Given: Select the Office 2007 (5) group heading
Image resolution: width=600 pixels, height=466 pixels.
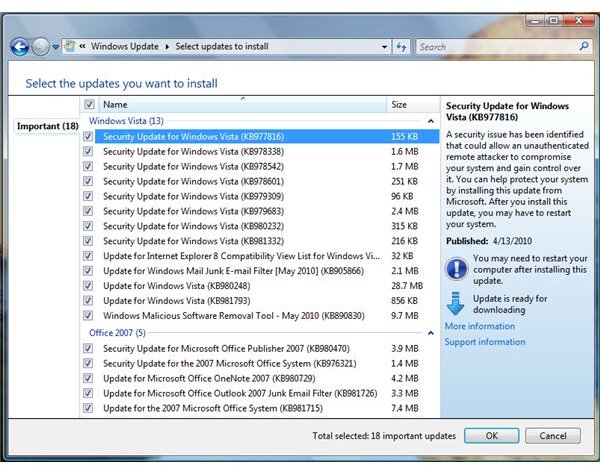Looking at the screenshot, I should pos(117,333).
